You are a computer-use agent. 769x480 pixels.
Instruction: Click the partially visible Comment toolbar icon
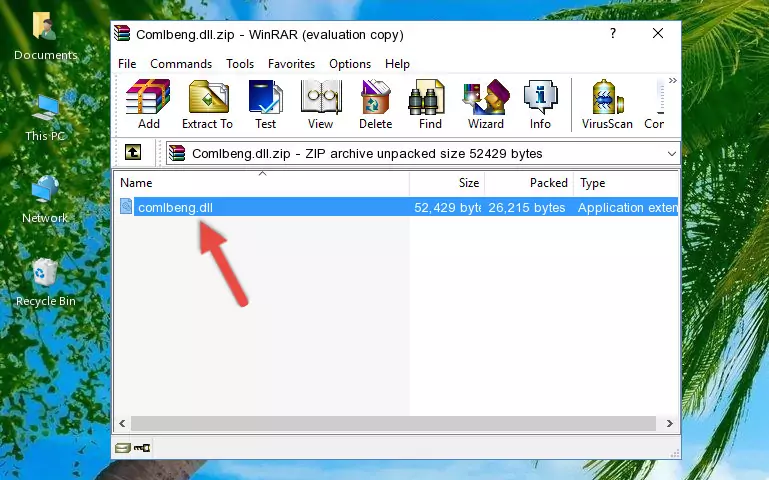point(655,104)
